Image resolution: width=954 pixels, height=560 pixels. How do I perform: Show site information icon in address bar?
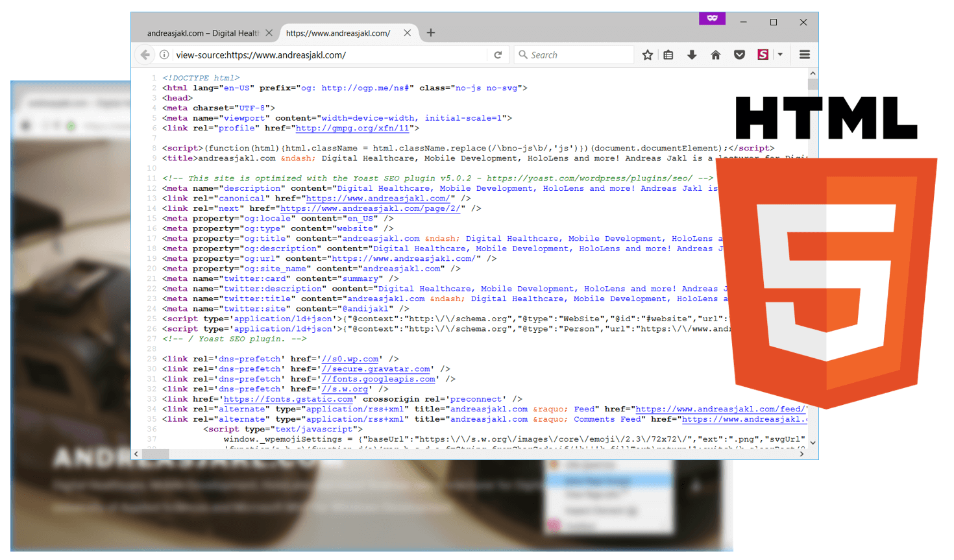(164, 55)
